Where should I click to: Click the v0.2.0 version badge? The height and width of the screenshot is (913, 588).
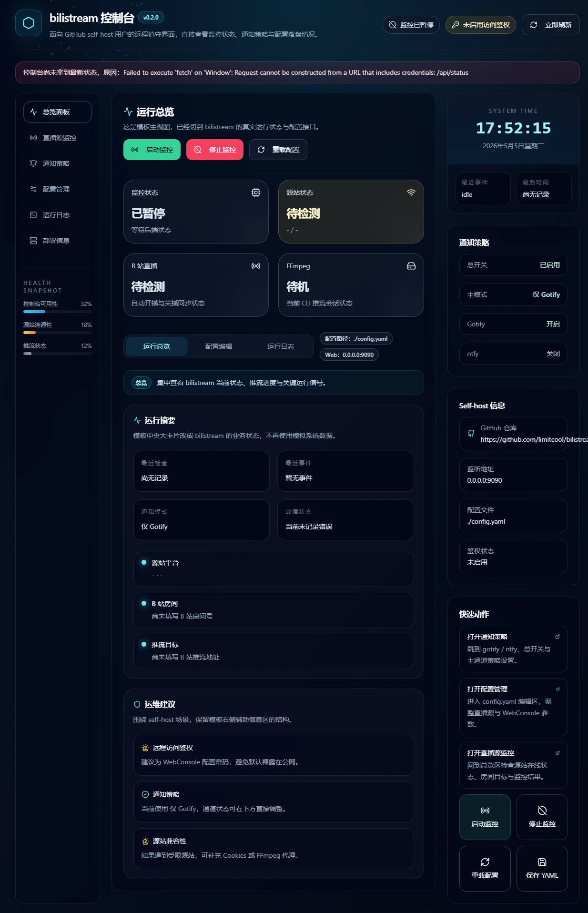151,18
